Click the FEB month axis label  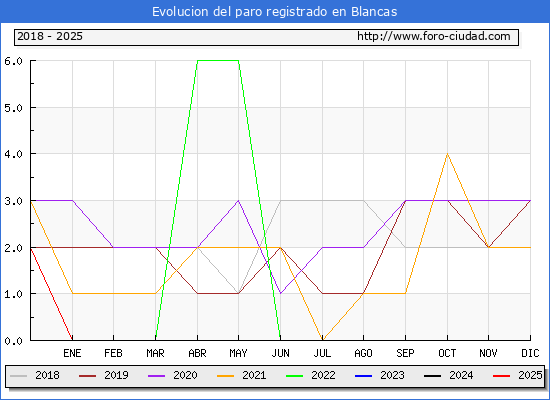pyautogui.click(x=113, y=353)
